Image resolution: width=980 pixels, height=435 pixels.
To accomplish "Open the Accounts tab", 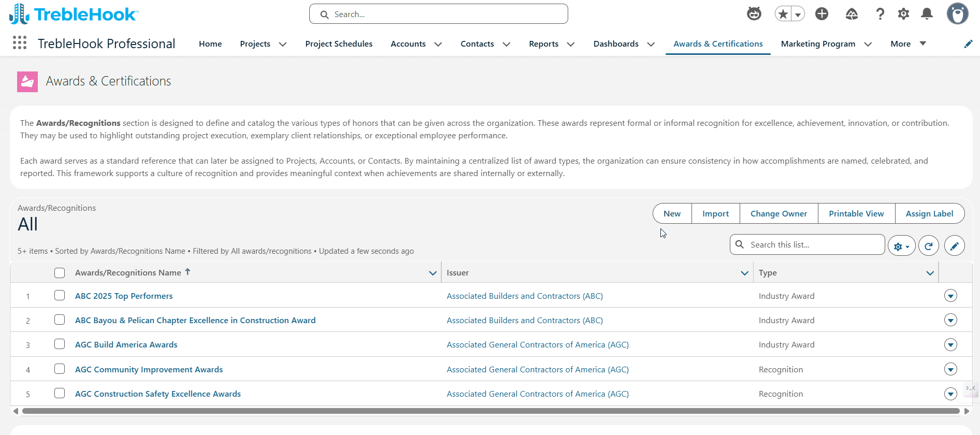I will click(x=408, y=44).
